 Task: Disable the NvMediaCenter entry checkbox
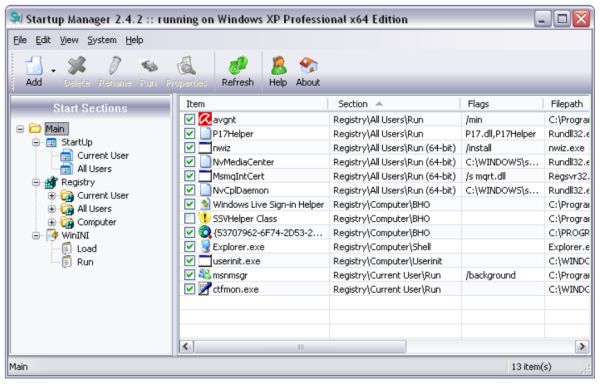pos(189,162)
